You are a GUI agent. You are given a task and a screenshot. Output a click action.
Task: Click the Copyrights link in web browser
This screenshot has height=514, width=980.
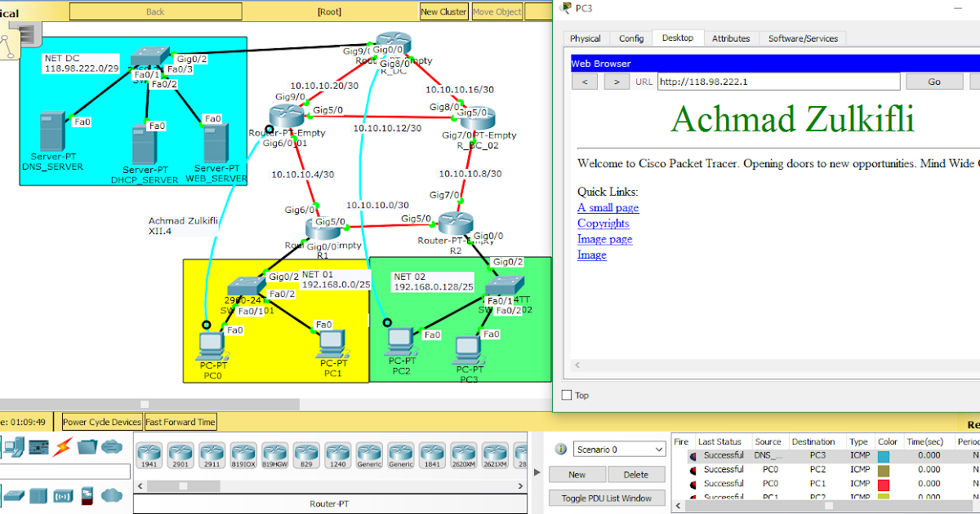(603, 223)
